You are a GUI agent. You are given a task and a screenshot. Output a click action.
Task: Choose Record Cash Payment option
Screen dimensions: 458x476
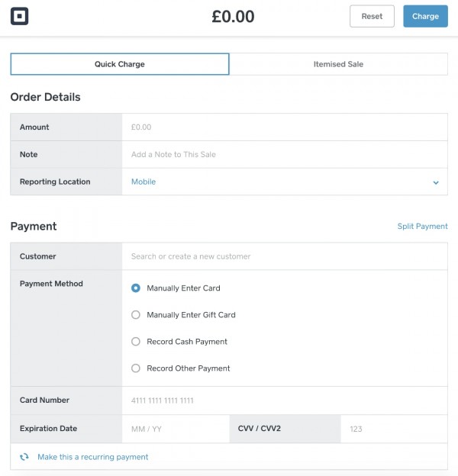coord(136,342)
